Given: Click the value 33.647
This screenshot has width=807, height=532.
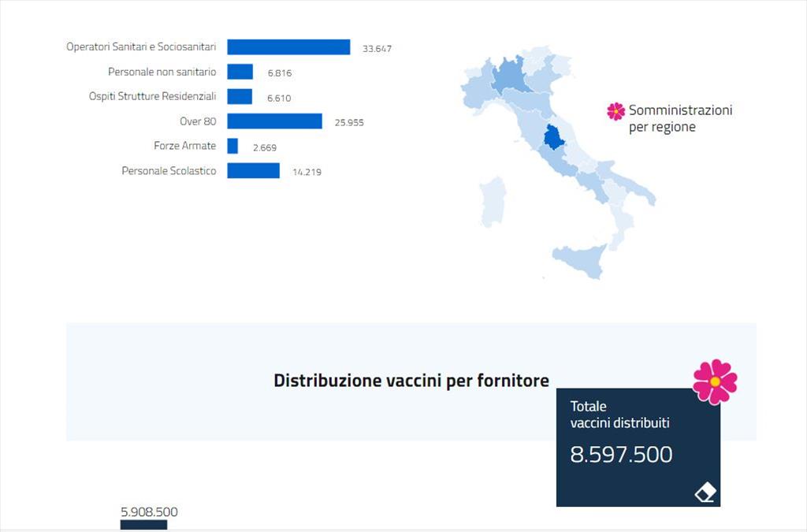Looking at the screenshot, I should point(377,49).
